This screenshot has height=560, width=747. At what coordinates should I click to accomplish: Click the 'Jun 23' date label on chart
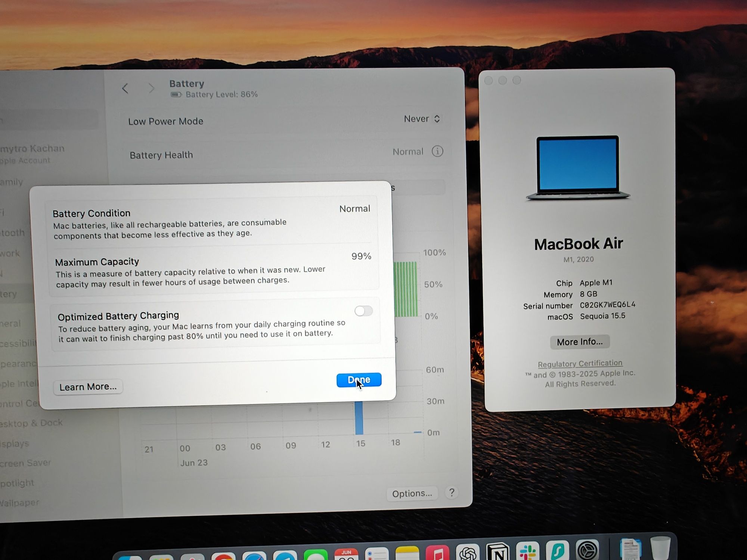[x=194, y=463]
